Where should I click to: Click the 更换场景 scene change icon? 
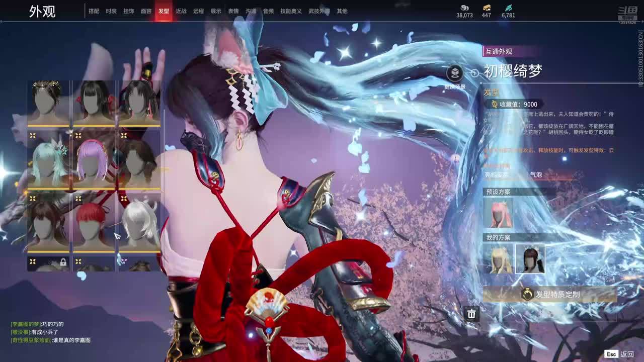[x=455, y=73]
